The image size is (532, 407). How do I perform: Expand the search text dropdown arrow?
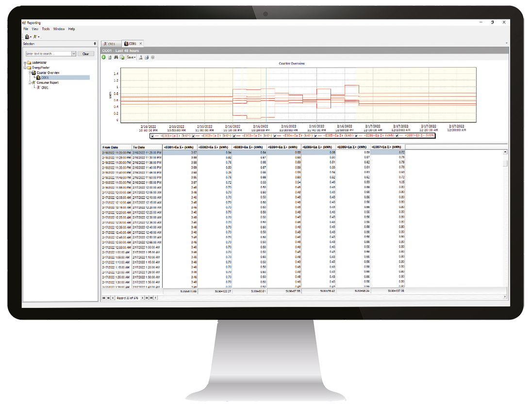point(74,54)
